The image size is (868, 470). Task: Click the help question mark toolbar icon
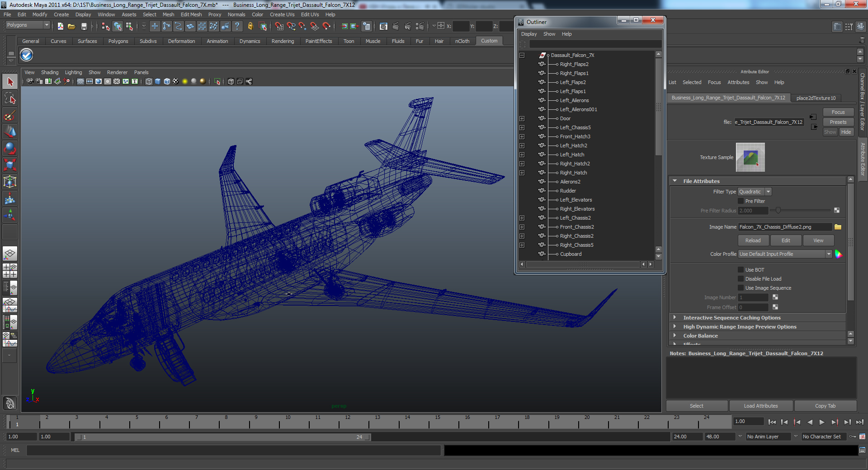pyautogui.click(x=237, y=27)
